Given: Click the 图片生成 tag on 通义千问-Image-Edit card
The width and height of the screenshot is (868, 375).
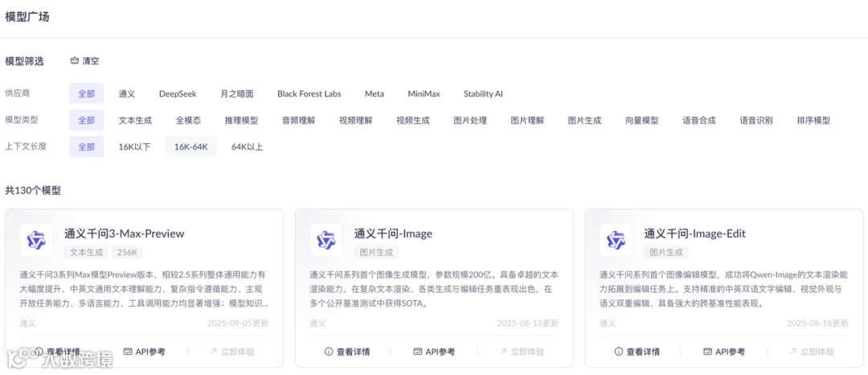Looking at the screenshot, I should (666, 253).
